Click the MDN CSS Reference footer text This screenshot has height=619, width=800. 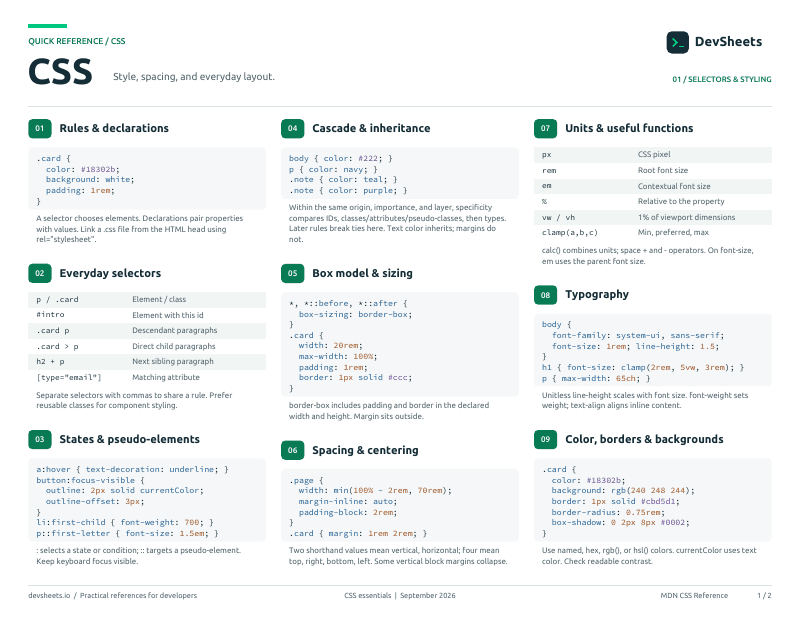pyautogui.click(x=694, y=596)
